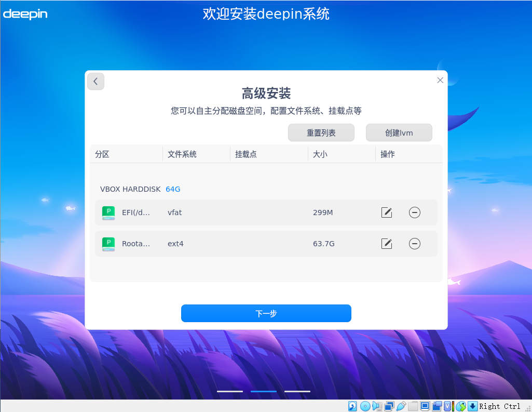
Task: Click the VirtualBox optical disc icon
Action: tap(365, 406)
